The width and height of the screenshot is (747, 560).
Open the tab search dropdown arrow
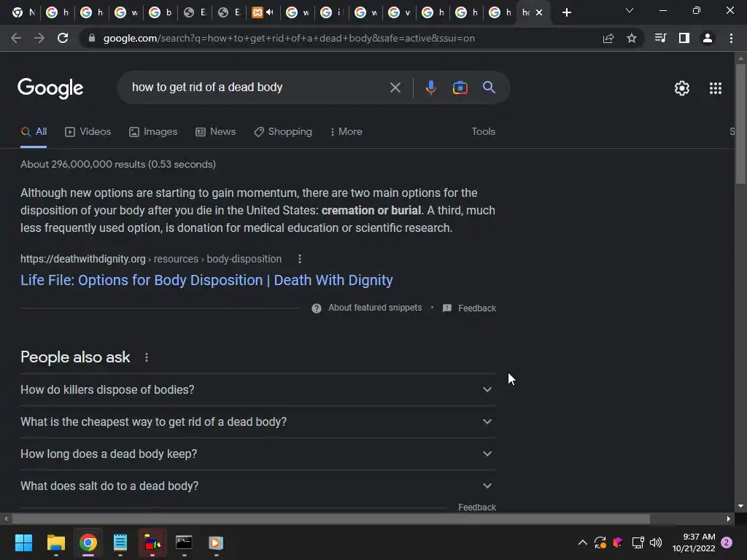click(x=630, y=10)
